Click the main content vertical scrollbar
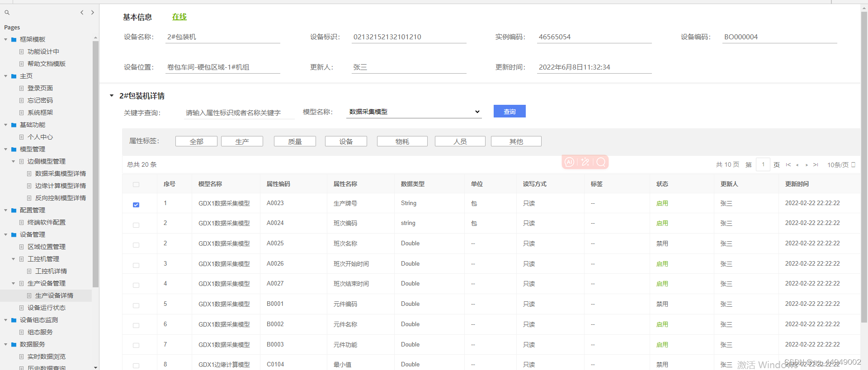Image resolution: width=868 pixels, height=370 pixels. tap(864, 167)
